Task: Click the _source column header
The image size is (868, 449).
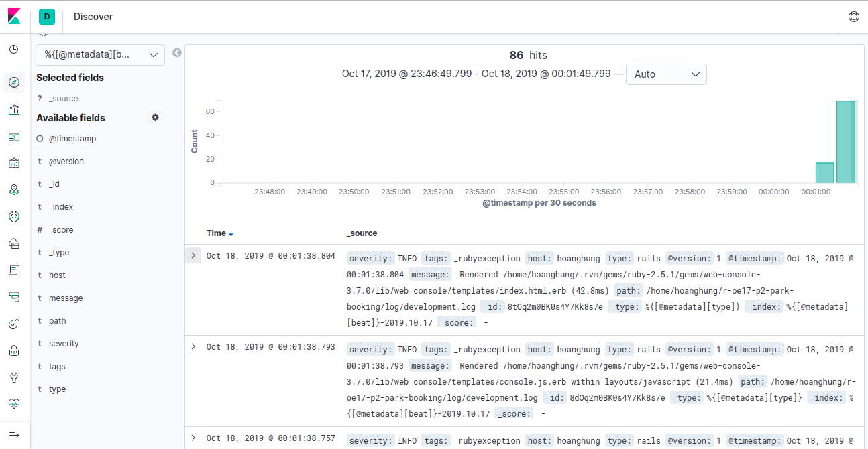Action: coord(362,233)
